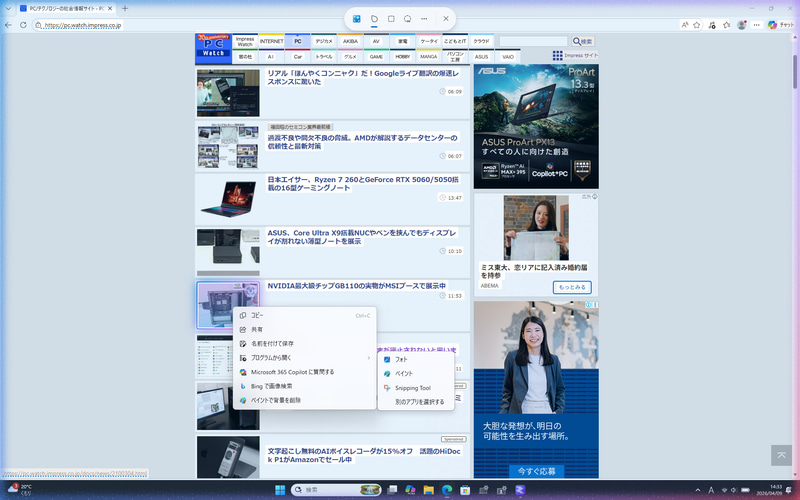
Task: Close the overlay toolbar with the X
Action: [x=445, y=19]
